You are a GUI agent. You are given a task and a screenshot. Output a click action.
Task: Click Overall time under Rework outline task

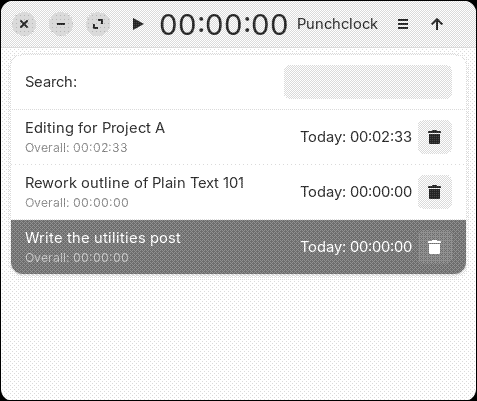[x=77, y=203]
